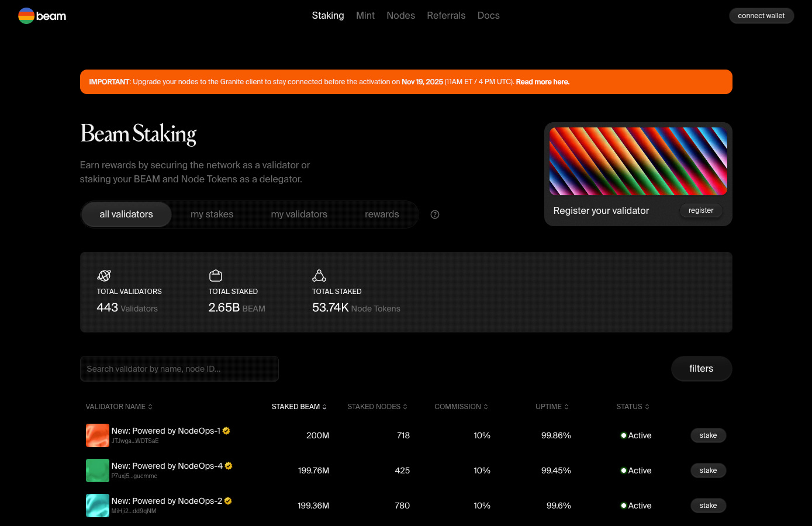
Task: Stake on New: Powered by NodeOps-4
Action: coord(709,470)
